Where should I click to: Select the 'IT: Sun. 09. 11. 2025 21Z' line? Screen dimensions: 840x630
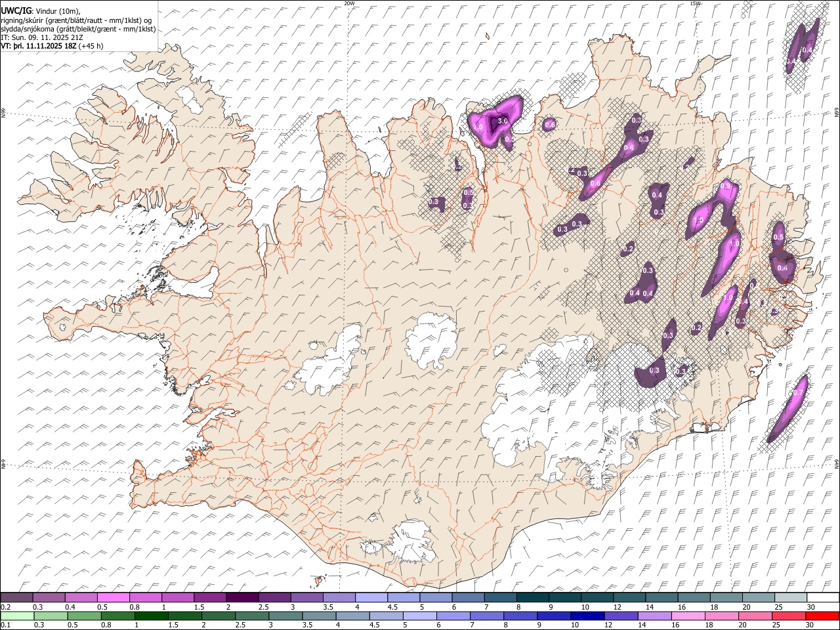42,37
